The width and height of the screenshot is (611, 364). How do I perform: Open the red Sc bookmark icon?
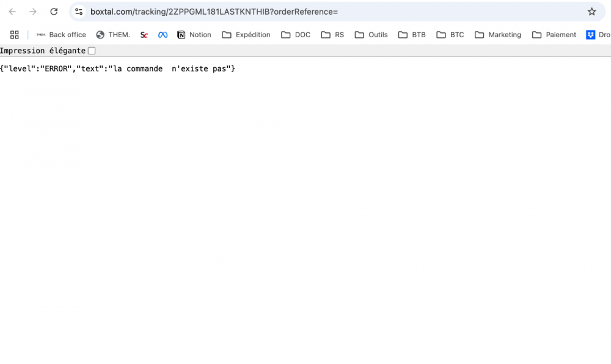click(x=144, y=35)
